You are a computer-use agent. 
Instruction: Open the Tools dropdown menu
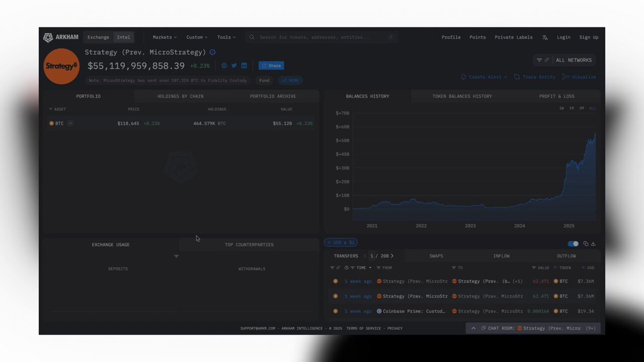point(227,38)
